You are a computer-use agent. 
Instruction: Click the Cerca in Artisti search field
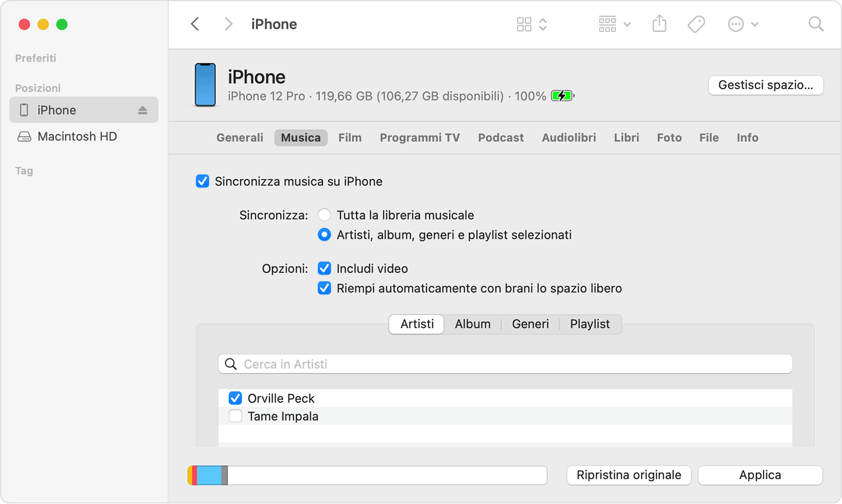point(505,364)
